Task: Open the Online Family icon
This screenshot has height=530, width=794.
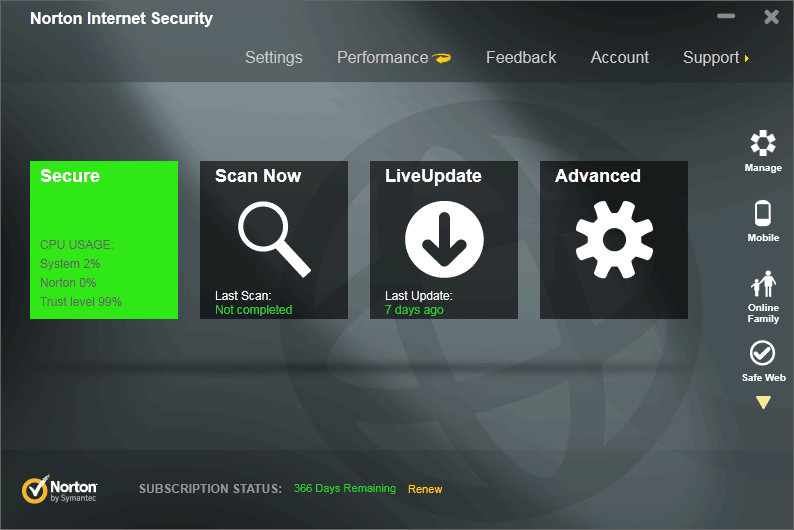Action: click(763, 286)
